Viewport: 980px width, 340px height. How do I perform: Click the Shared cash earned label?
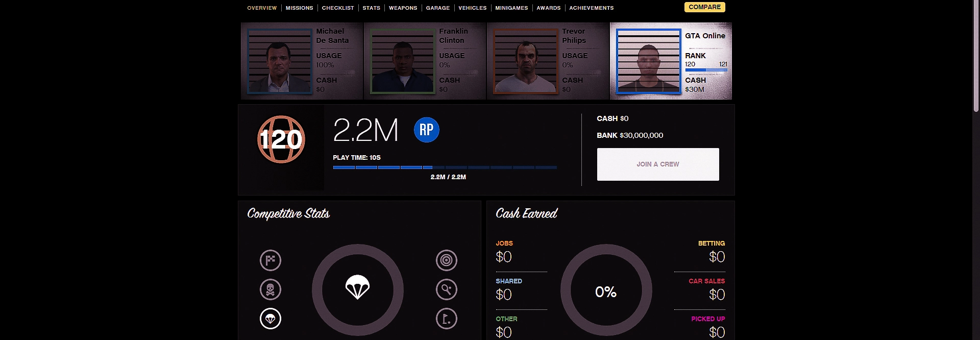[509, 281]
